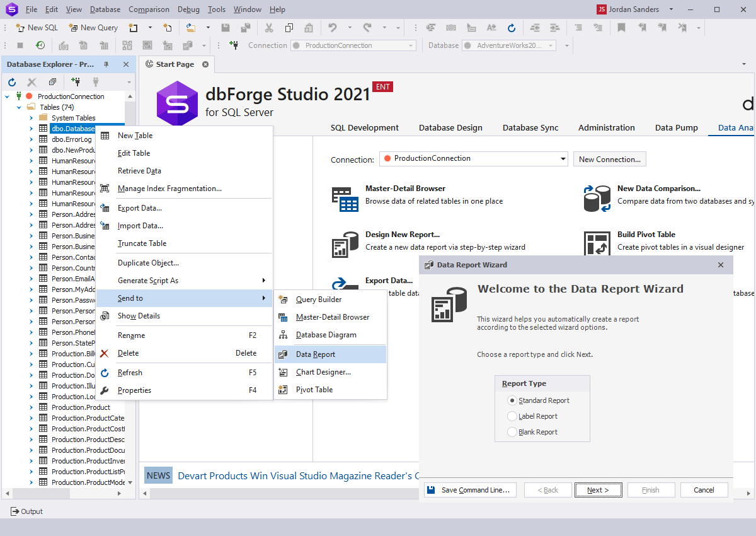Click the Refresh icon in Database Explorer

tap(11, 81)
